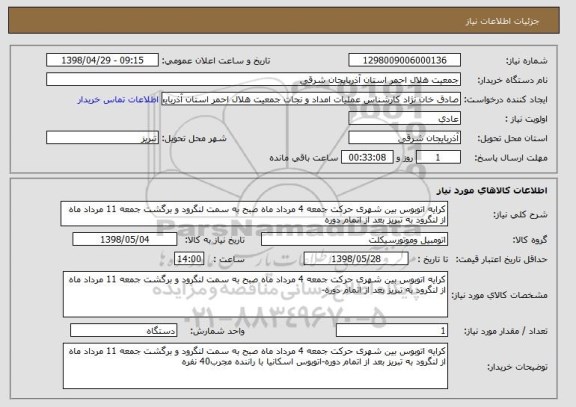Select the توضیحات خریدار label
The height and width of the screenshot is (407, 576).
517,367
